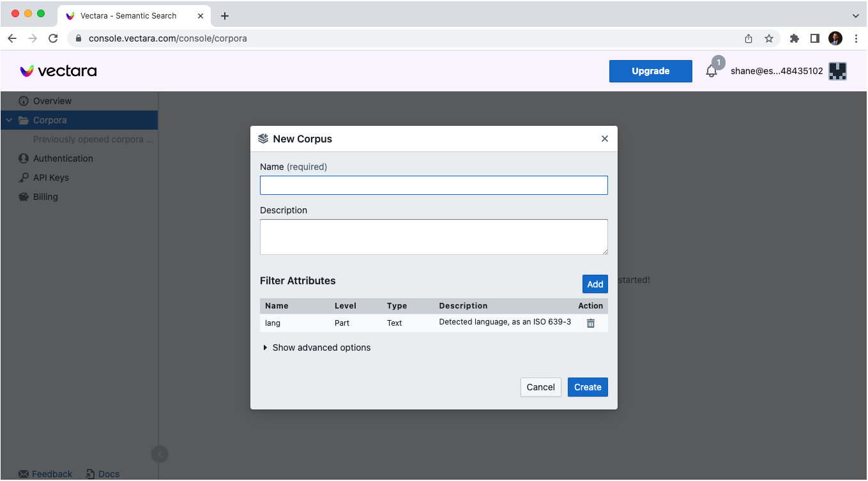The height and width of the screenshot is (481, 868).
Task: Add a new filter attribute
Action: coord(595,284)
